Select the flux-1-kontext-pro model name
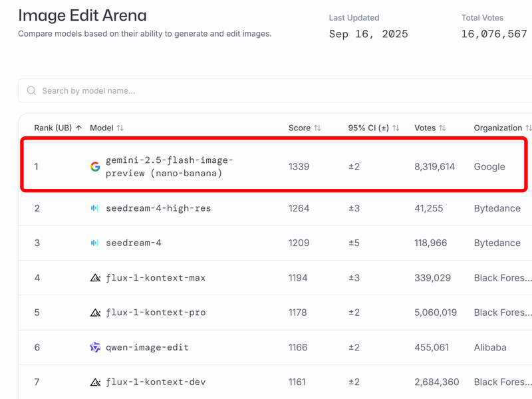532x399 pixels. click(x=156, y=313)
